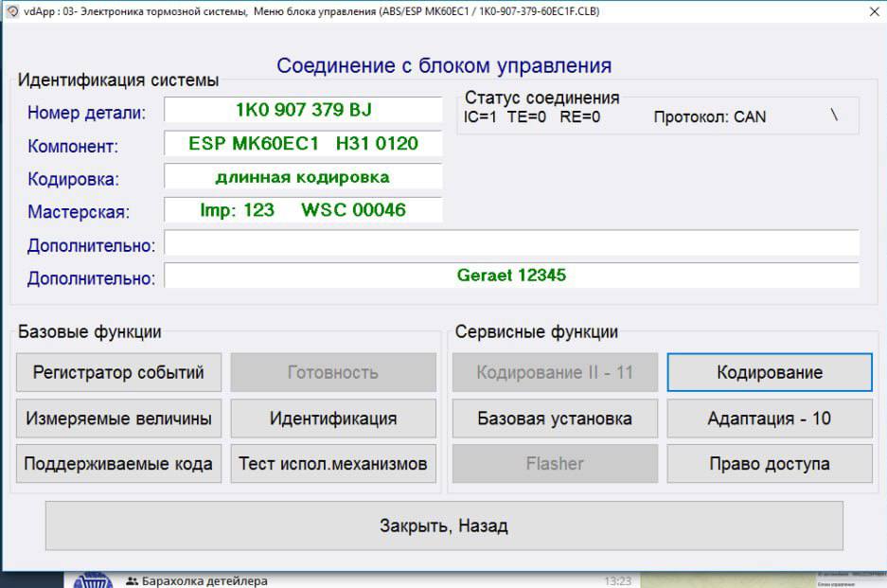The height and width of the screenshot is (588, 887).
Task: Click the Номер детали label
Action: [86, 113]
